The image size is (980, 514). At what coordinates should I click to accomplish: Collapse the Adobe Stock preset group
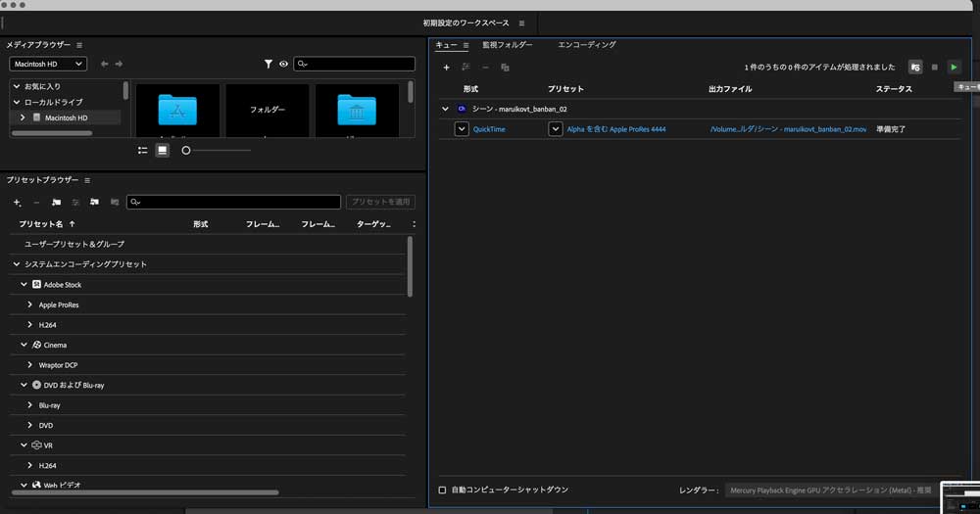point(24,285)
